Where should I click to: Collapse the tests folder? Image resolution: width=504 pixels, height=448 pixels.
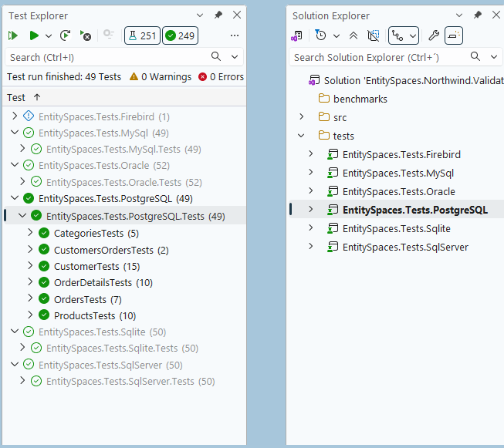[301, 136]
